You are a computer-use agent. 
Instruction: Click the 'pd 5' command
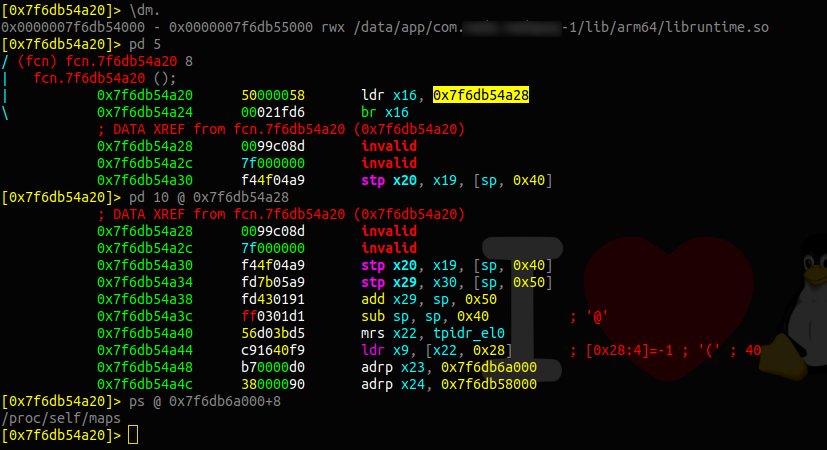click(x=145, y=44)
